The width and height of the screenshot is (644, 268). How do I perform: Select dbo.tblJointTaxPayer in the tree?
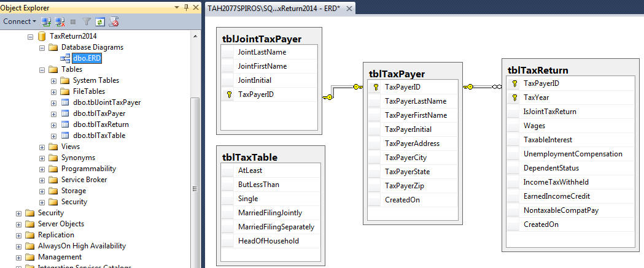107,102
